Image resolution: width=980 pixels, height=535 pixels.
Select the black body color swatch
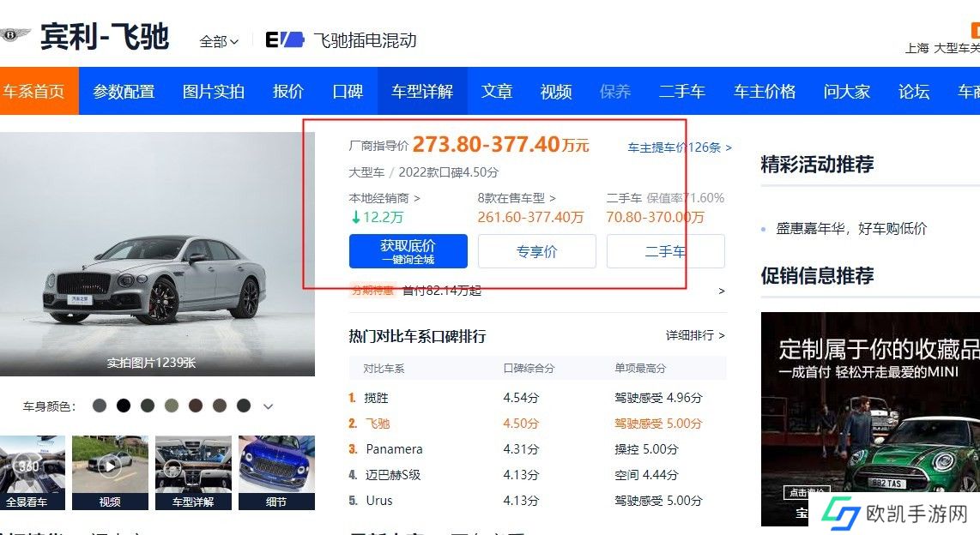click(124, 406)
